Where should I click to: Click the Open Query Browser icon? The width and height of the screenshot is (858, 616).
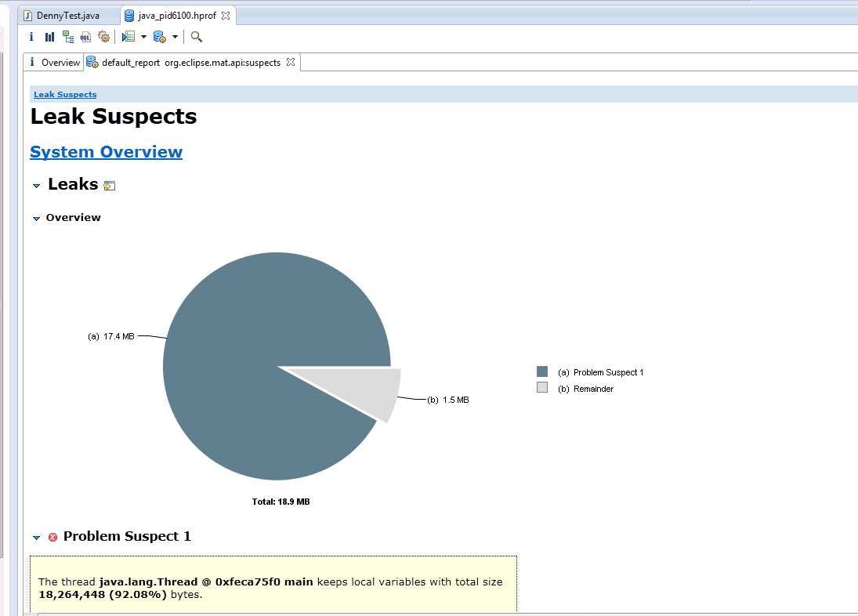tap(159, 37)
